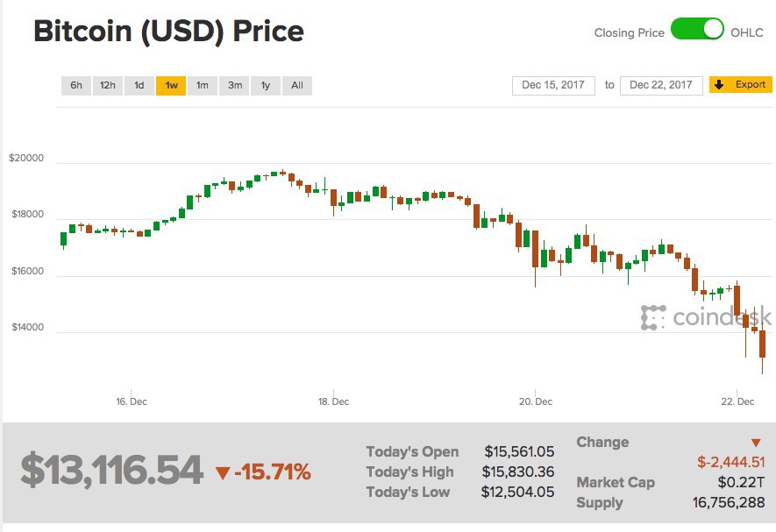Select the 12h time range tab
This screenshot has width=776, height=532.
click(108, 85)
